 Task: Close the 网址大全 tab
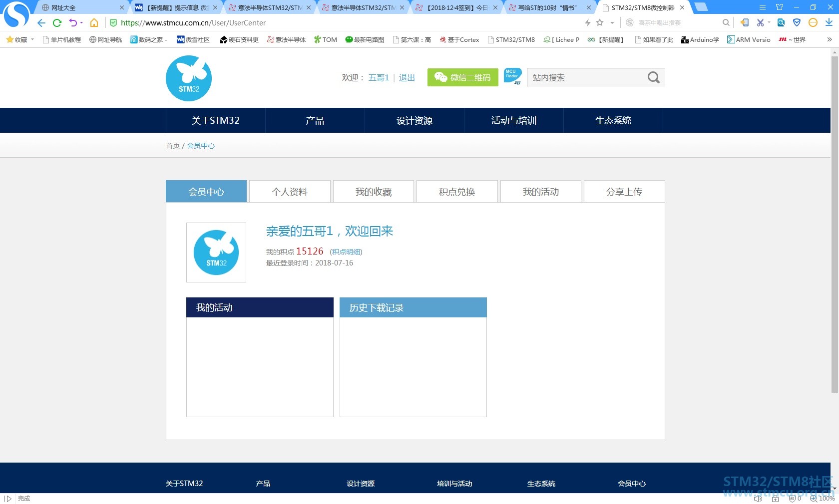(x=121, y=7)
